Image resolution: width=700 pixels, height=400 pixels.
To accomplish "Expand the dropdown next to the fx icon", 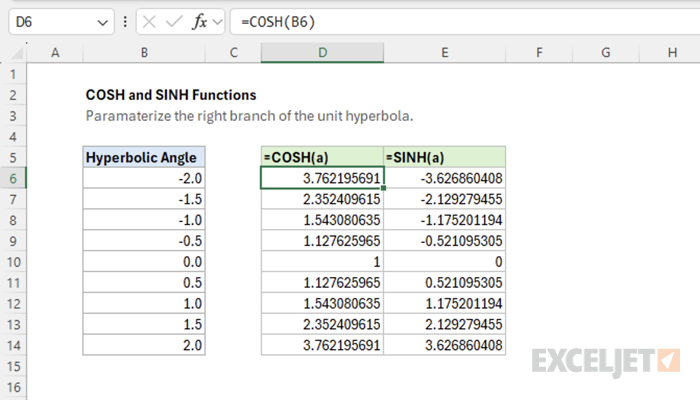I will [x=218, y=22].
